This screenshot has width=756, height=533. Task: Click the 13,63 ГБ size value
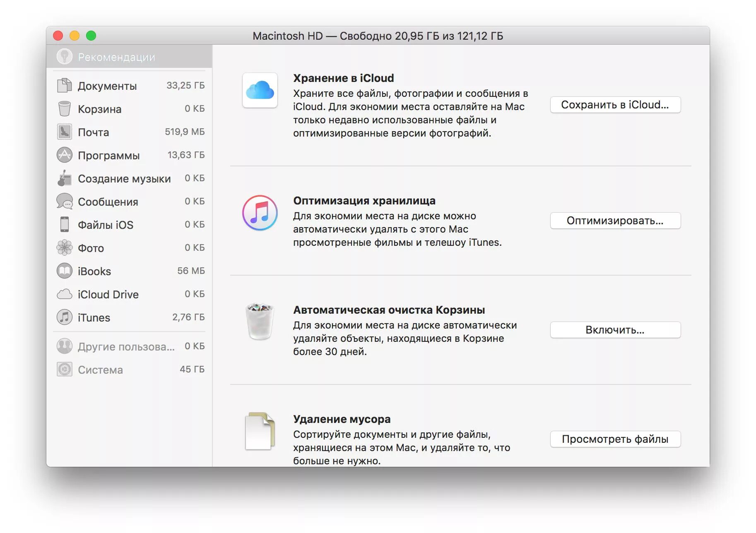click(186, 155)
